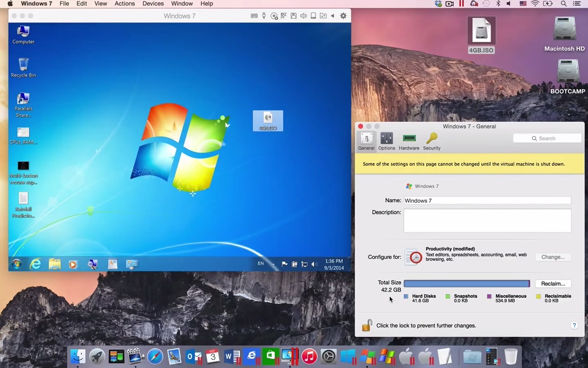
Task: Open the shared folders icon in the Parallels title bar
Action: pos(323,16)
